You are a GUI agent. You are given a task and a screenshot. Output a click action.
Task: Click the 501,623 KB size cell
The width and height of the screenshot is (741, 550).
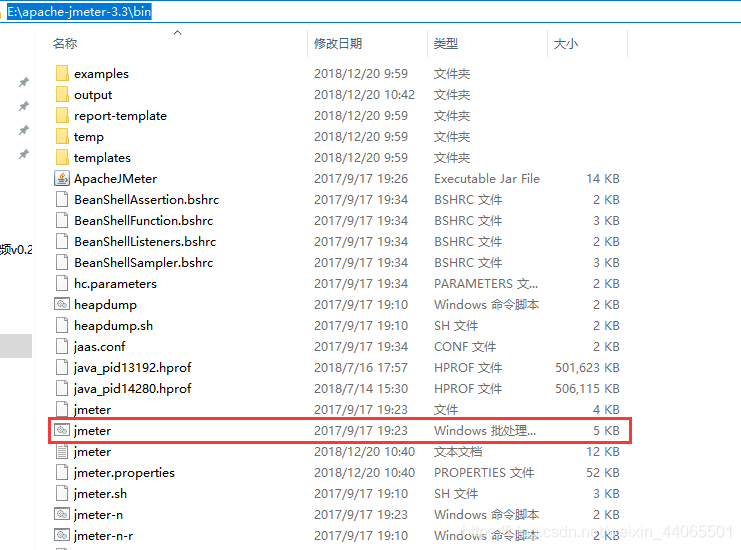(x=587, y=368)
